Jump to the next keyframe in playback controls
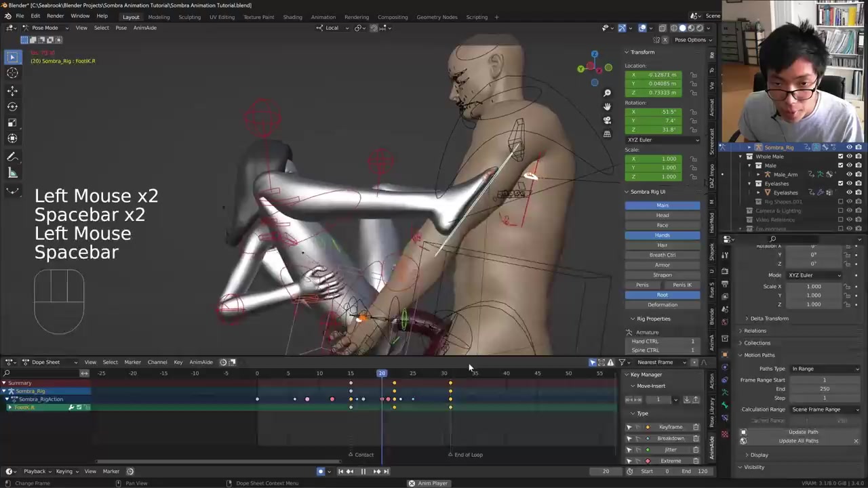The height and width of the screenshot is (488, 868). pos(376,472)
